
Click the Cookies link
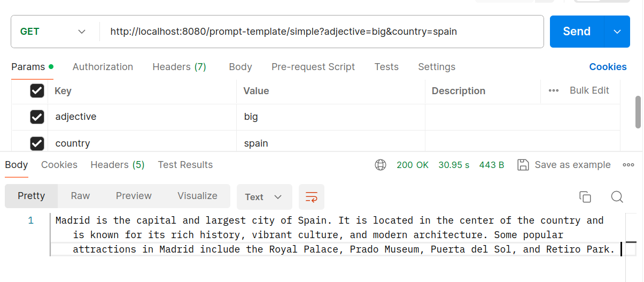coord(608,67)
